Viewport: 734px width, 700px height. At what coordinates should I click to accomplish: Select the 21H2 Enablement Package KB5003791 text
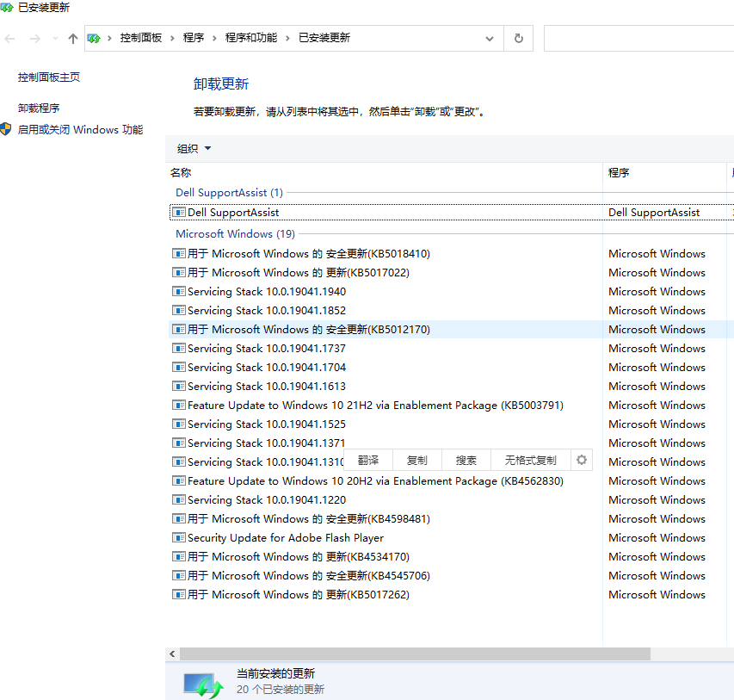tap(375, 406)
